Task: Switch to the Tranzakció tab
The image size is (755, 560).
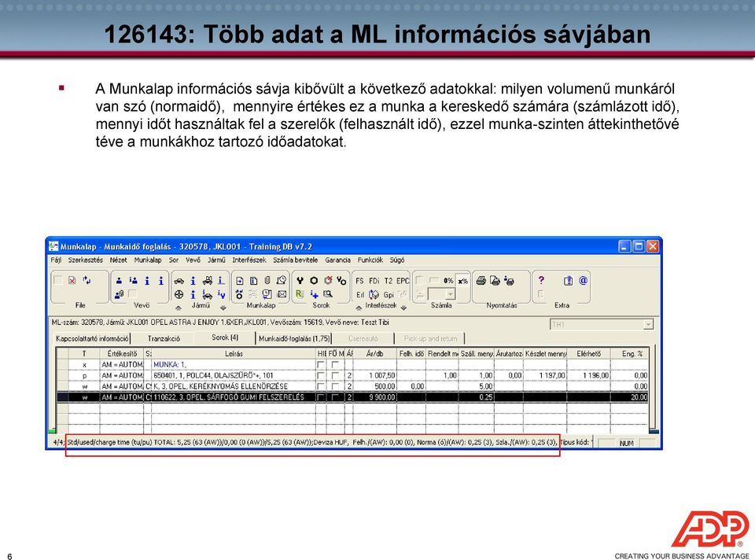Action: (x=164, y=338)
